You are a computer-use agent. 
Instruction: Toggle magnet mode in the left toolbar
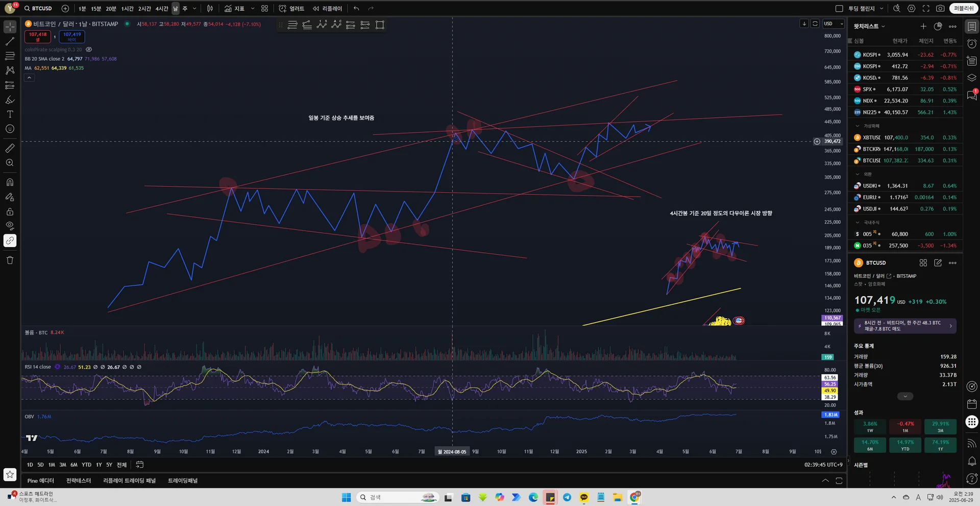click(10, 182)
